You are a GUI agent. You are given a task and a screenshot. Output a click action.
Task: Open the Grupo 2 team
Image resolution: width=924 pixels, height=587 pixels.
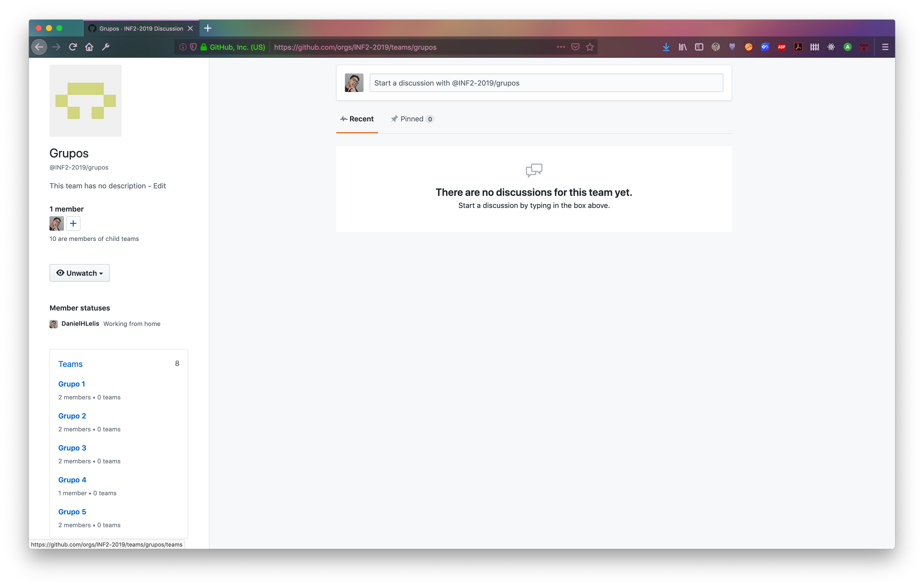tap(72, 416)
